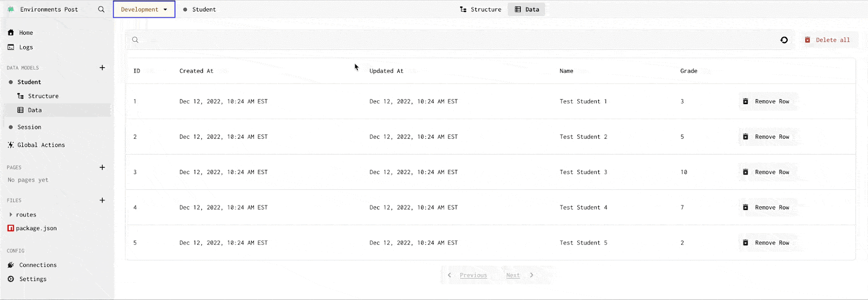Open the Development environment dropdown
Image resolution: width=868 pixels, height=300 pixels.
144,9
